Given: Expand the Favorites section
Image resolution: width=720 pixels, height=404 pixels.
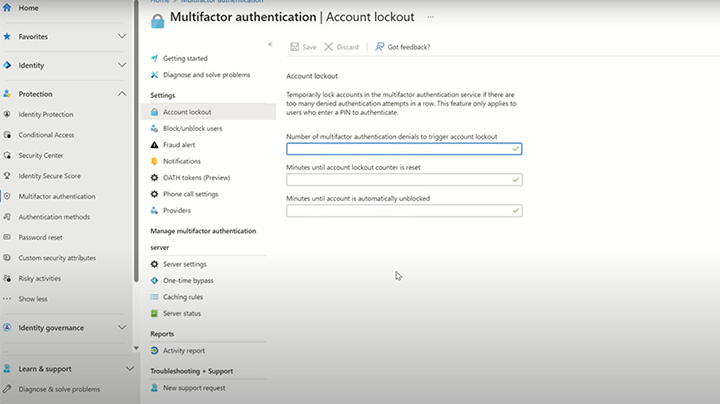Looking at the screenshot, I should [x=122, y=37].
